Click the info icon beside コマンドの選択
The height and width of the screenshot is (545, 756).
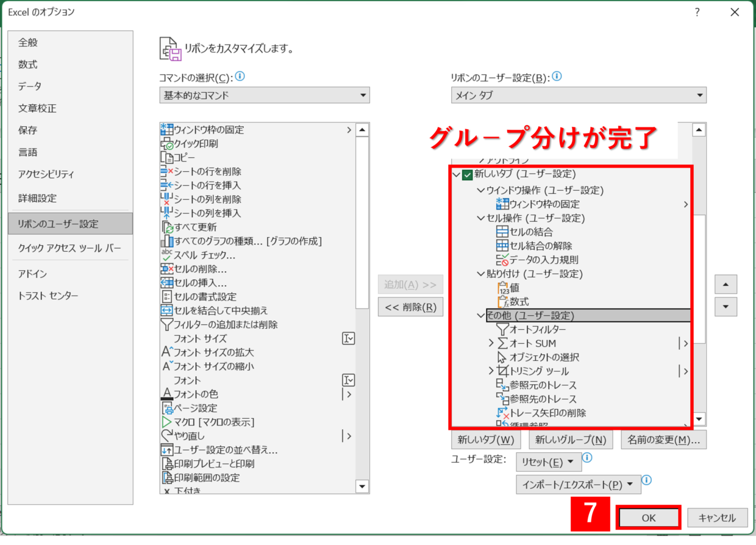click(x=240, y=77)
